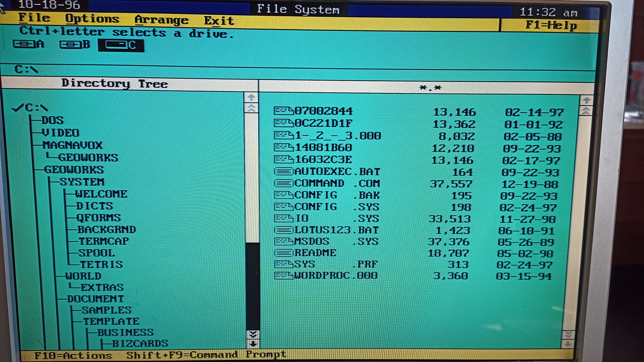644x362 pixels.
Task: Select the VIDEO directory in the tree
Action: (61, 133)
